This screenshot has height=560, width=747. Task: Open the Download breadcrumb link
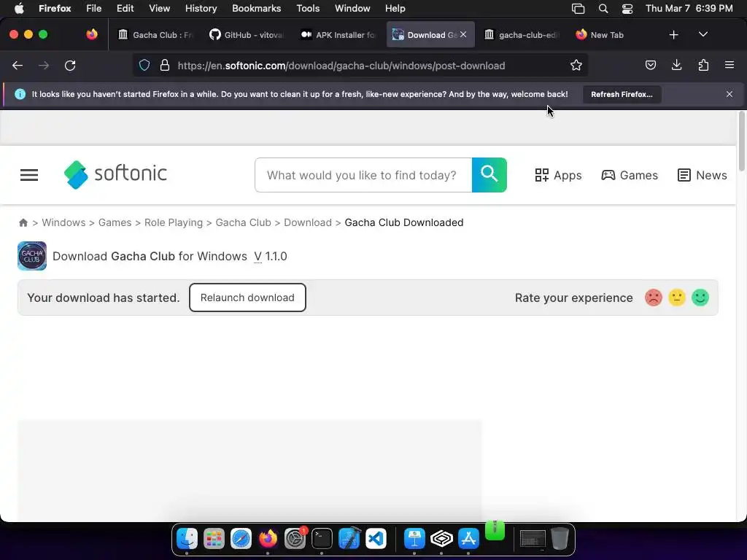click(308, 222)
